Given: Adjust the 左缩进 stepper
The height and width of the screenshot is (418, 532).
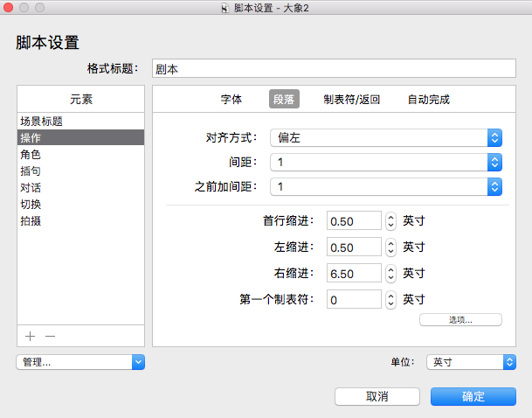Looking at the screenshot, I should (x=390, y=247).
